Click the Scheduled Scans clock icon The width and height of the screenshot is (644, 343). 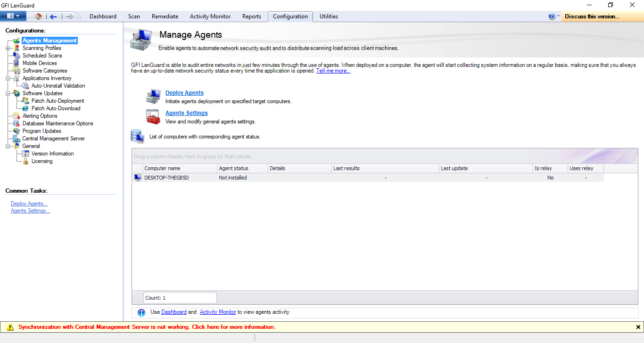click(17, 56)
